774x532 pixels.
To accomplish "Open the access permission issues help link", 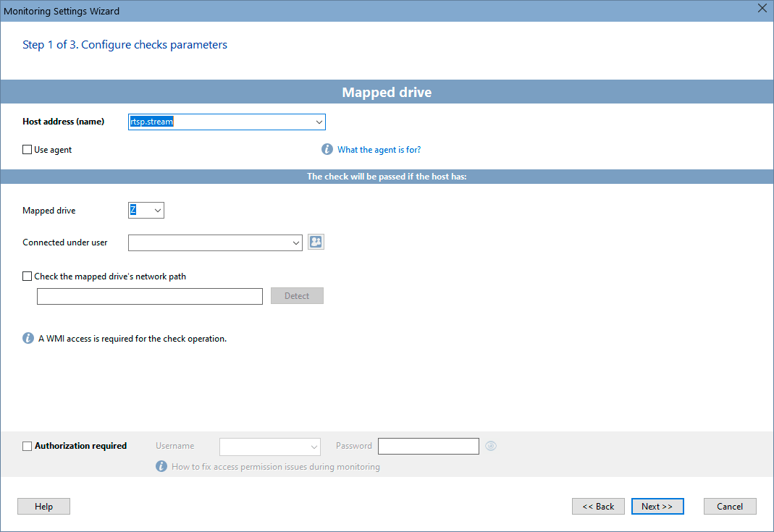I will pyautogui.click(x=275, y=467).
